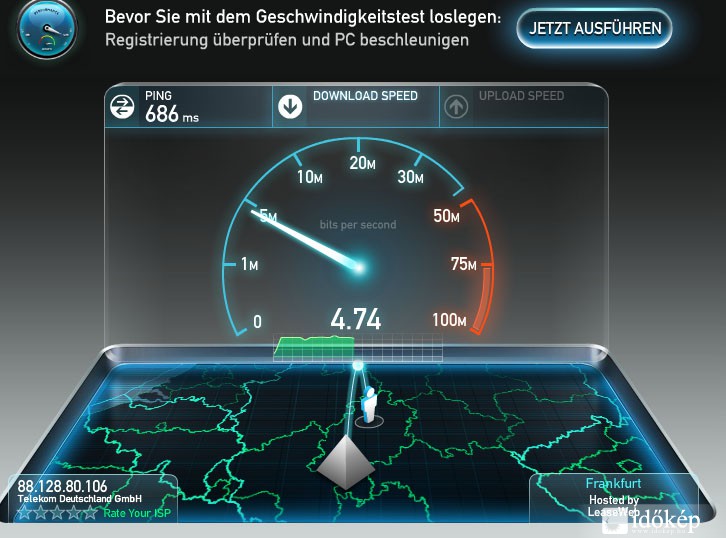Click the fifth ISP rating star
726x538 pixels.
(90, 512)
